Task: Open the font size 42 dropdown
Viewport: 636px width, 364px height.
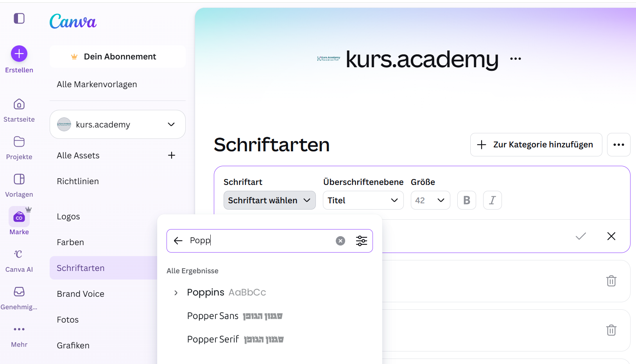Action: pos(430,200)
